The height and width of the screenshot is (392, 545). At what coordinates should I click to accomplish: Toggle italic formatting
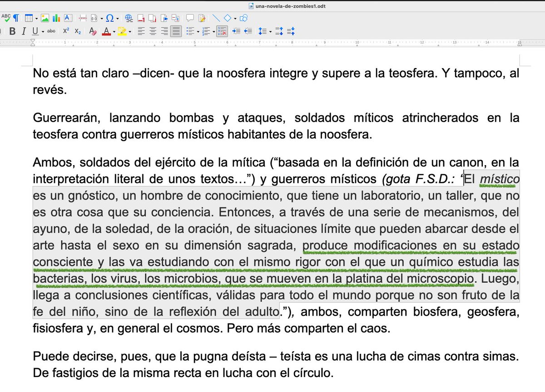24,31
